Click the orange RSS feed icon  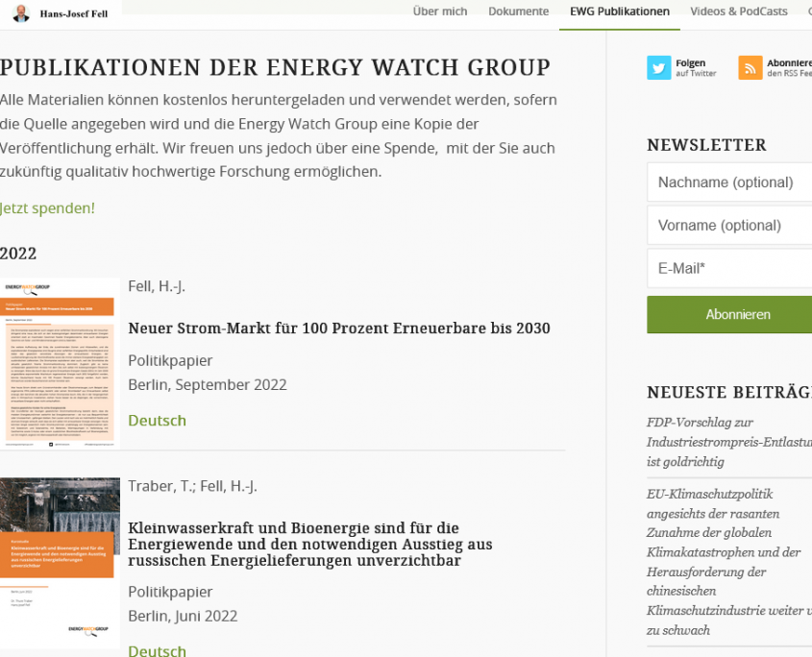tap(750, 67)
